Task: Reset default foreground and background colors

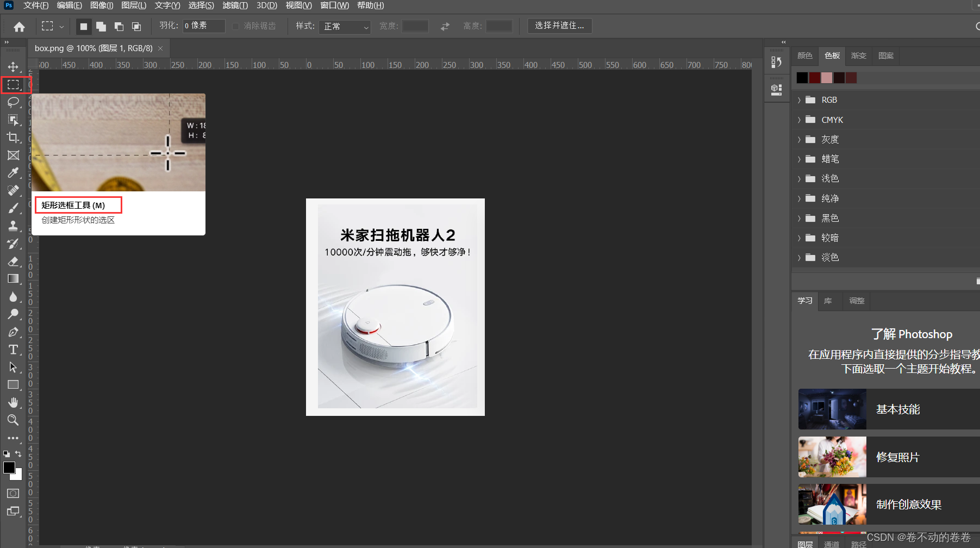Action: [x=7, y=453]
